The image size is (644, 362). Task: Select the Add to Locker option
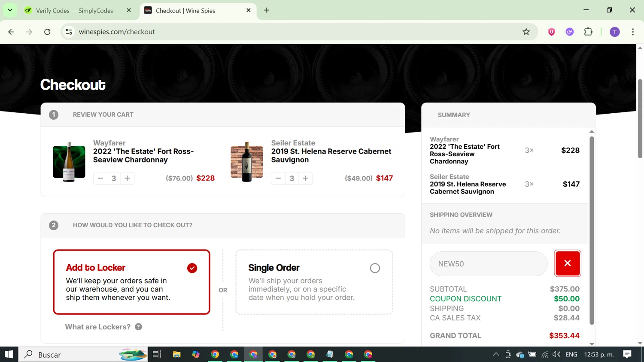(x=131, y=282)
